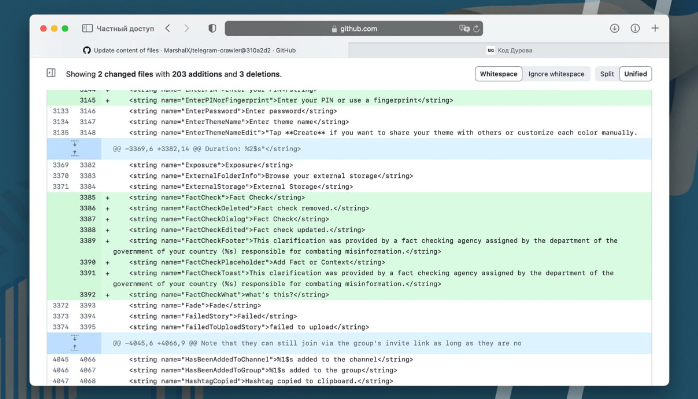Click the Частный доступ label

coord(125,28)
